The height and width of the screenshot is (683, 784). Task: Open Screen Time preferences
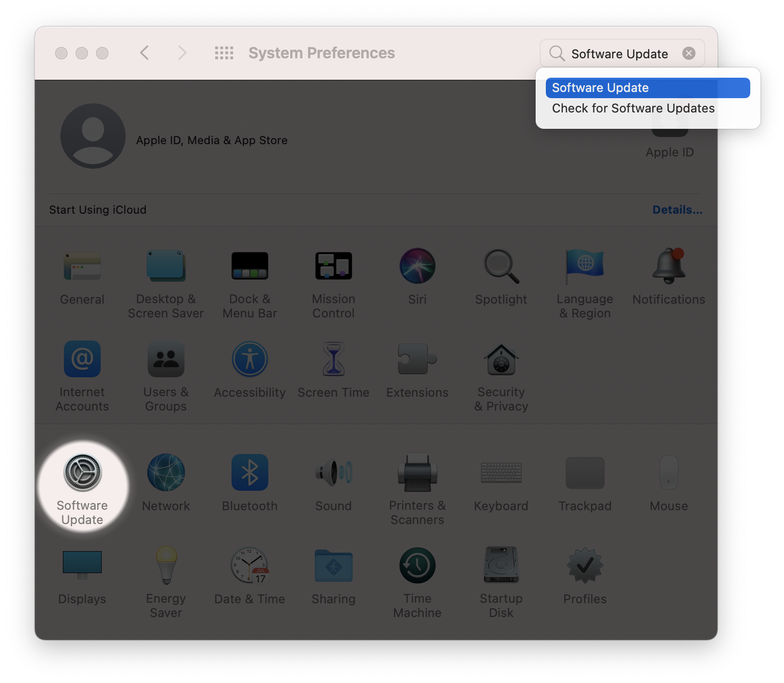point(333,371)
